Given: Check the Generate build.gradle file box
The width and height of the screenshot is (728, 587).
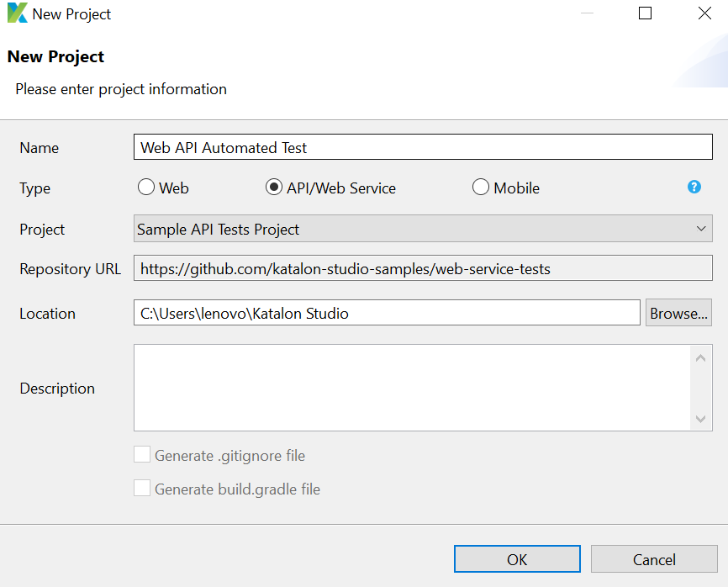Looking at the screenshot, I should 142,489.
